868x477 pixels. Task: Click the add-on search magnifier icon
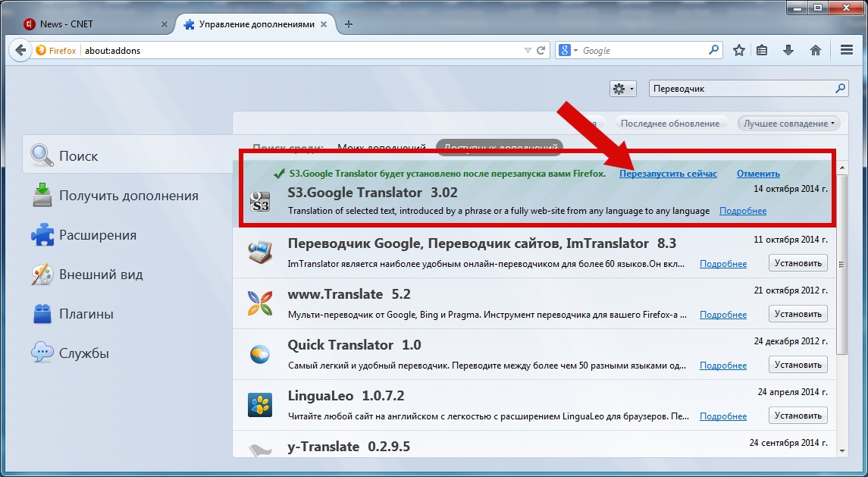840,88
